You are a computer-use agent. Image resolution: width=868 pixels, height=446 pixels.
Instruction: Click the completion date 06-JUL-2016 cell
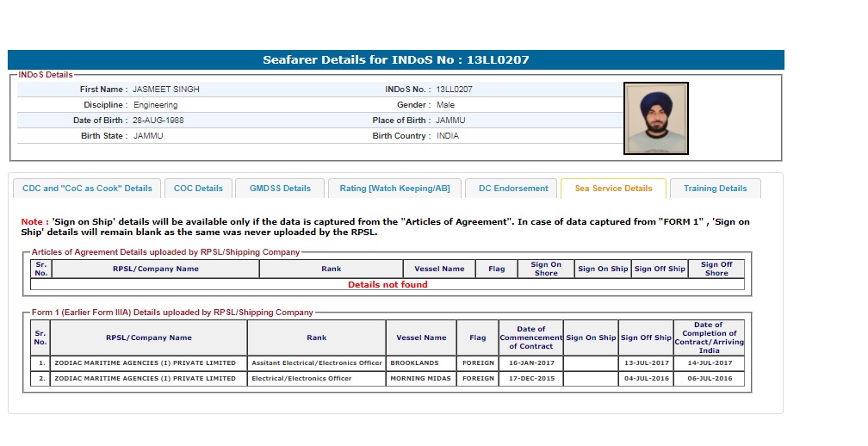pyautogui.click(x=709, y=379)
